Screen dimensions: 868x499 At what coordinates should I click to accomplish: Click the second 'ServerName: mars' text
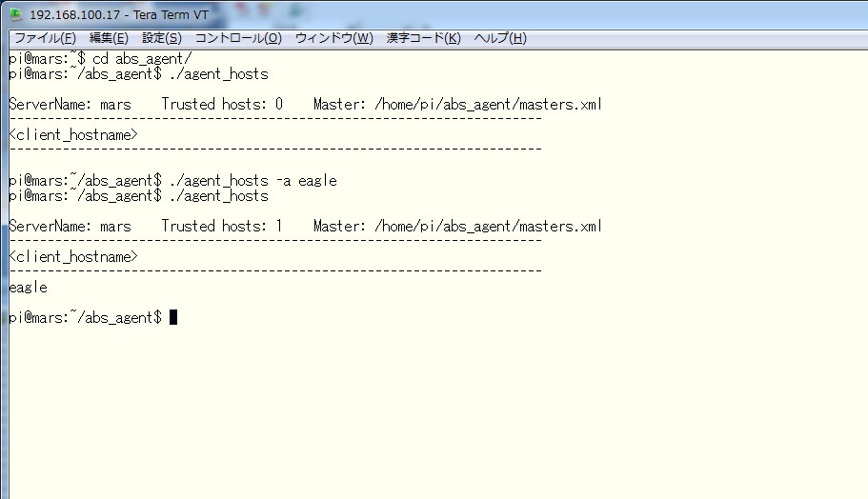[x=71, y=226]
